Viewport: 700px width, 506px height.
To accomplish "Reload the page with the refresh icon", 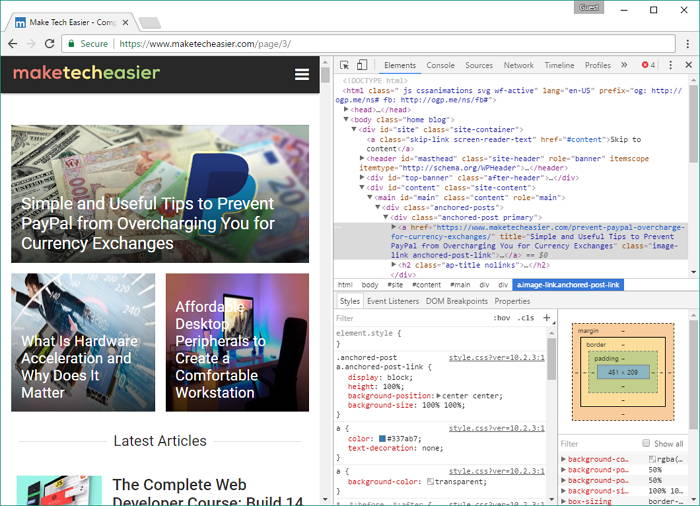I will point(49,44).
